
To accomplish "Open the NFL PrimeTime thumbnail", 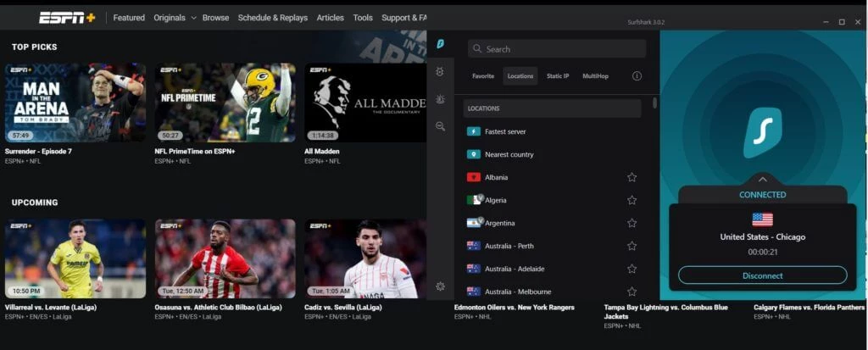I will 225,103.
